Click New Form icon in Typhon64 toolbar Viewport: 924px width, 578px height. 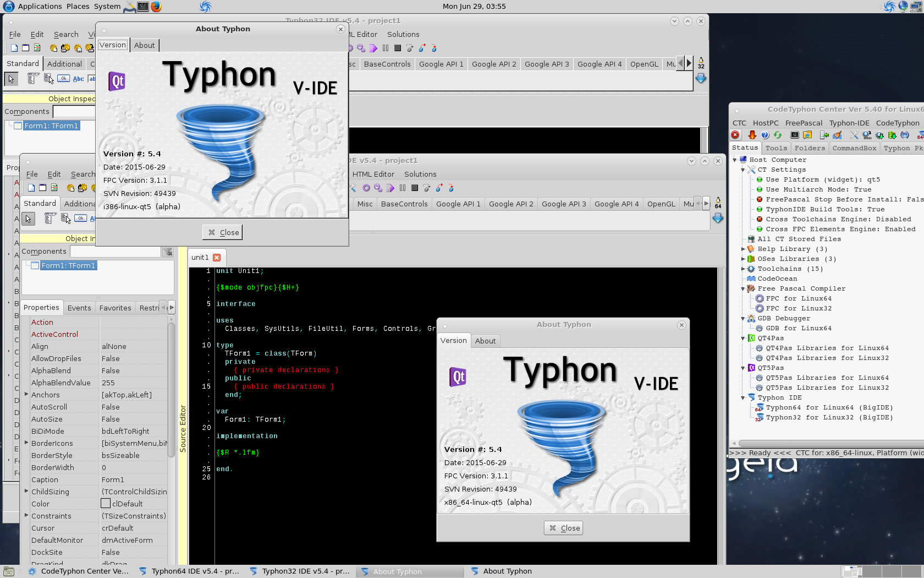(x=42, y=188)
